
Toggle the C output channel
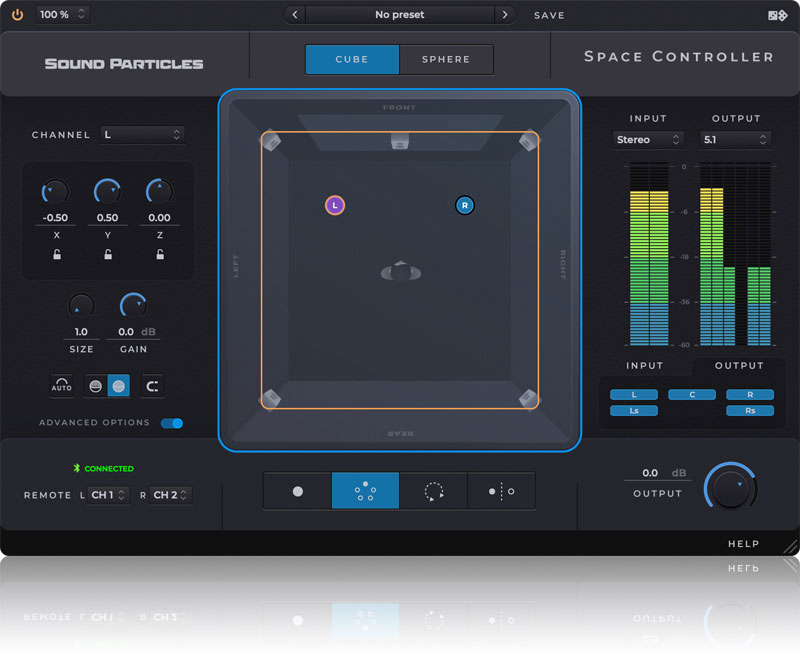click(692, 395)
